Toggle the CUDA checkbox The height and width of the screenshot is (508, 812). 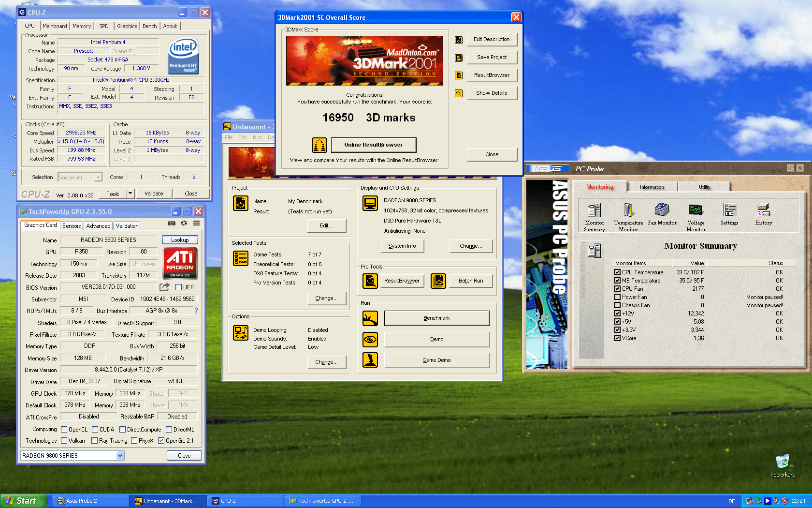click(95, 430)
